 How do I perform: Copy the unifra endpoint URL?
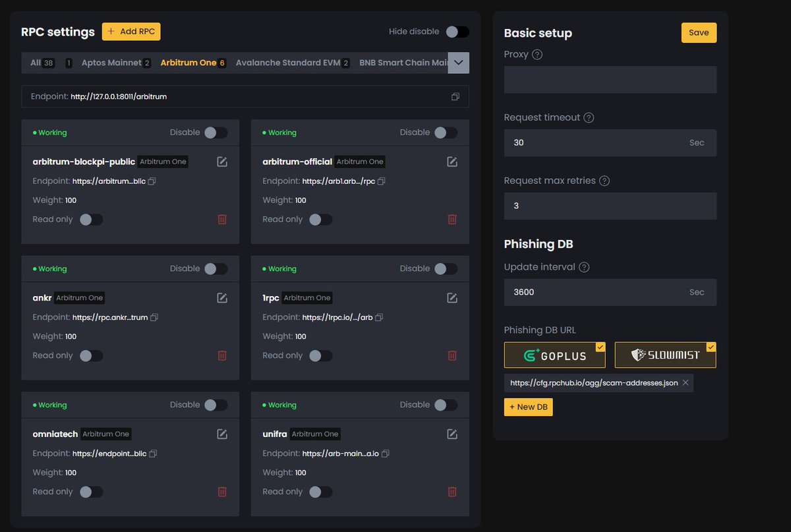(x=385, y=453)
